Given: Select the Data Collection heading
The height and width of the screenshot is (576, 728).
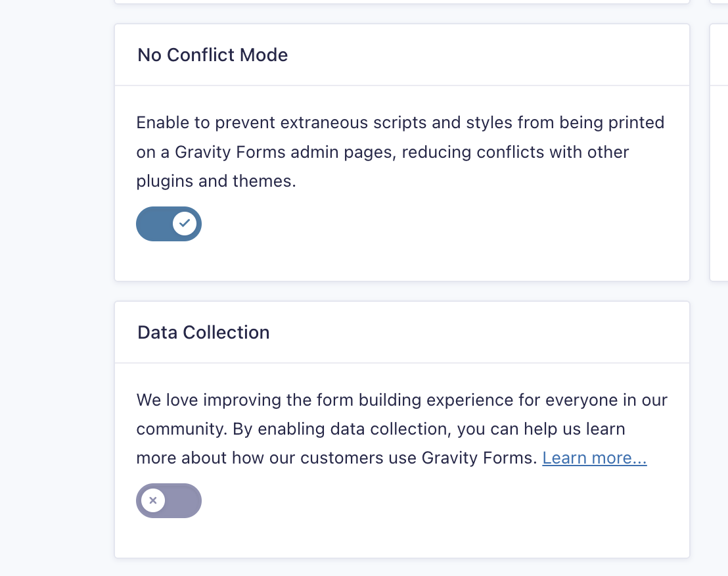Looking at the screenshot, I should pos(204,333).
